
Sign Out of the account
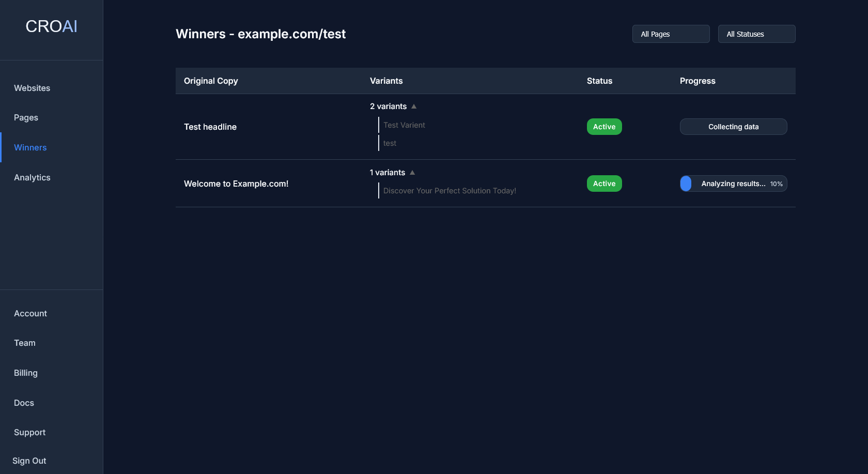(x=29, y=461)
